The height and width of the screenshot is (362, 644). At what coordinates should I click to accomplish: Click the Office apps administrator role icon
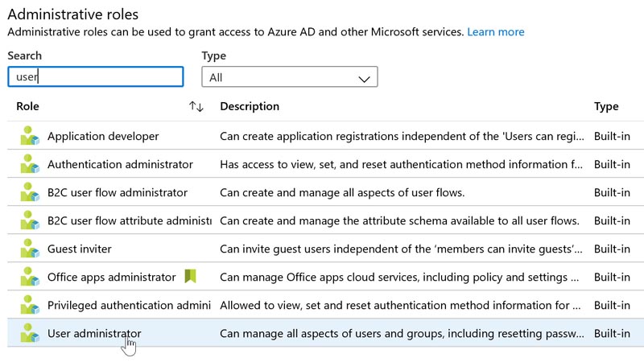pos(30,277)
